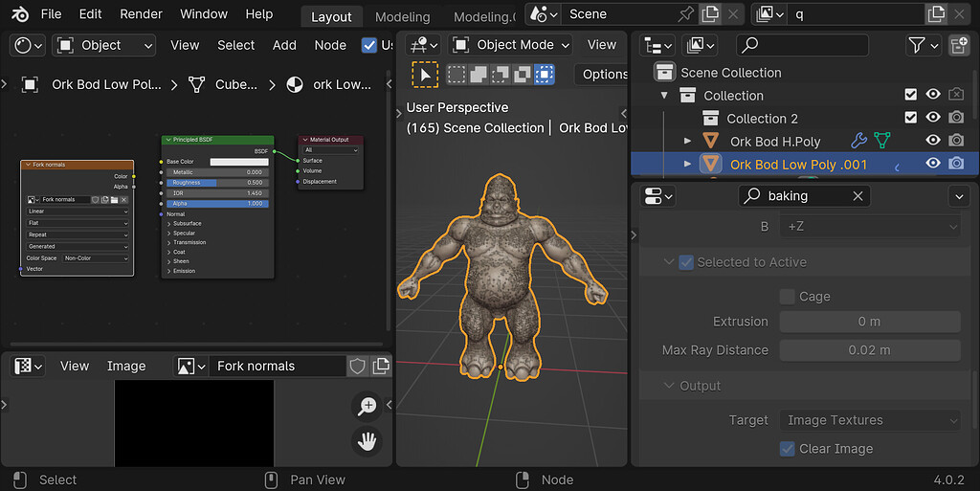This screenshot has width=980, height=491.
Task: Click the new collection icon in outliner
Action: (x=957, y=45)
